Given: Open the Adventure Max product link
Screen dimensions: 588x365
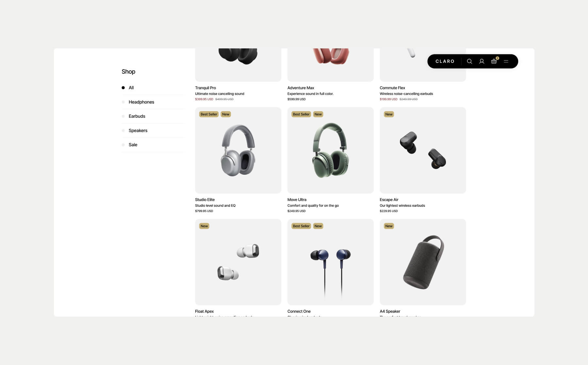Looking at the screenshot, I should [301, 88].
